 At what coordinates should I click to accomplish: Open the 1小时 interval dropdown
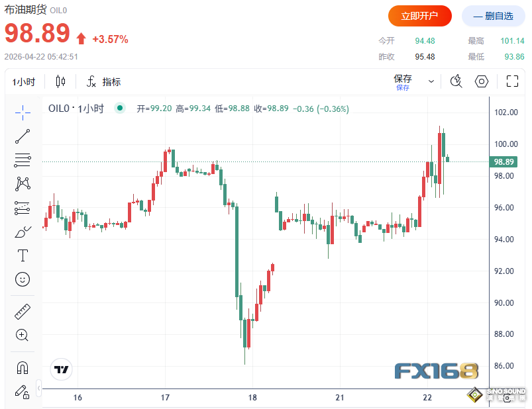pos(24,82)
